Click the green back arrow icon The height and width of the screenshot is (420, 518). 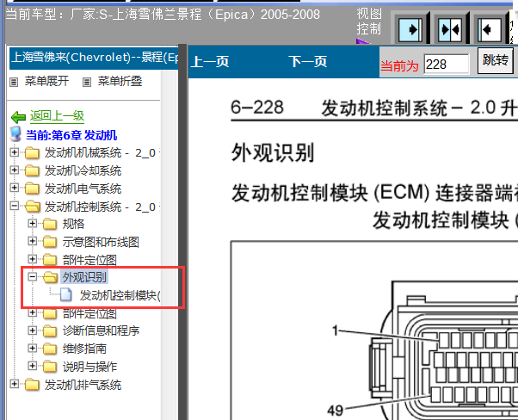click(18, 117)
